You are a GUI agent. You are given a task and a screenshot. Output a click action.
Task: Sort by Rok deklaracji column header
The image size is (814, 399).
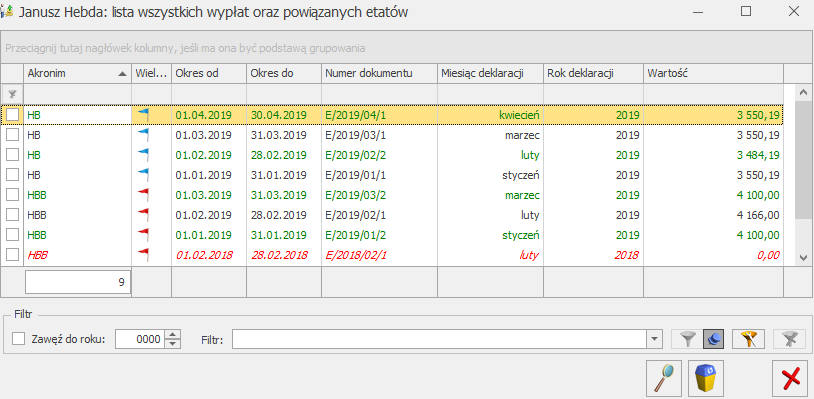tap(593, 74)
